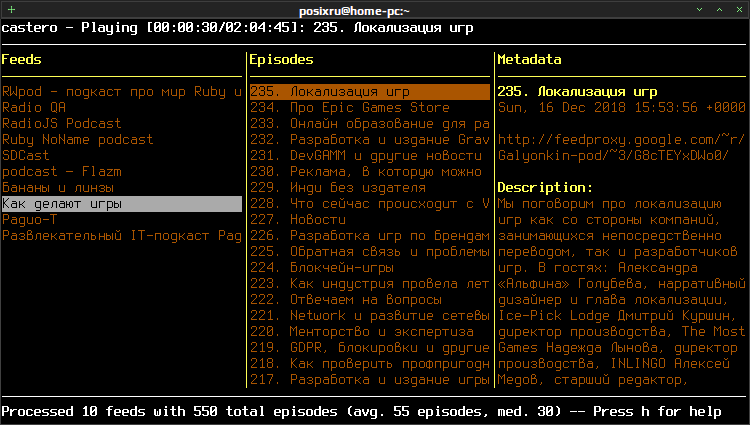Click the 'Episodes' panel header
Viewport: 750px width, 425px height.
point(281,60)
